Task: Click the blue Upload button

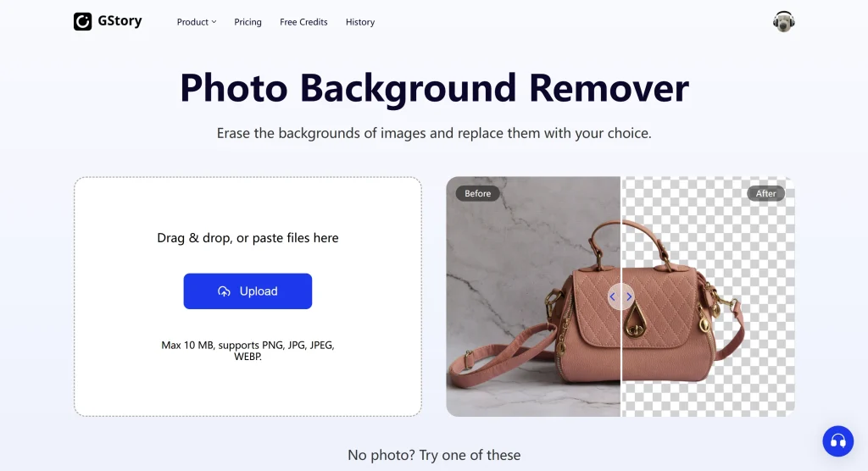Action: tap(248, 291)
